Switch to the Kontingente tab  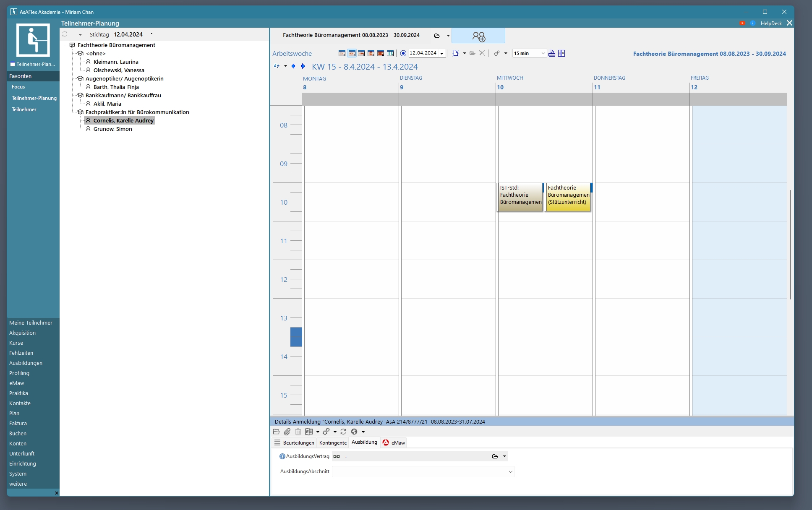333,443
